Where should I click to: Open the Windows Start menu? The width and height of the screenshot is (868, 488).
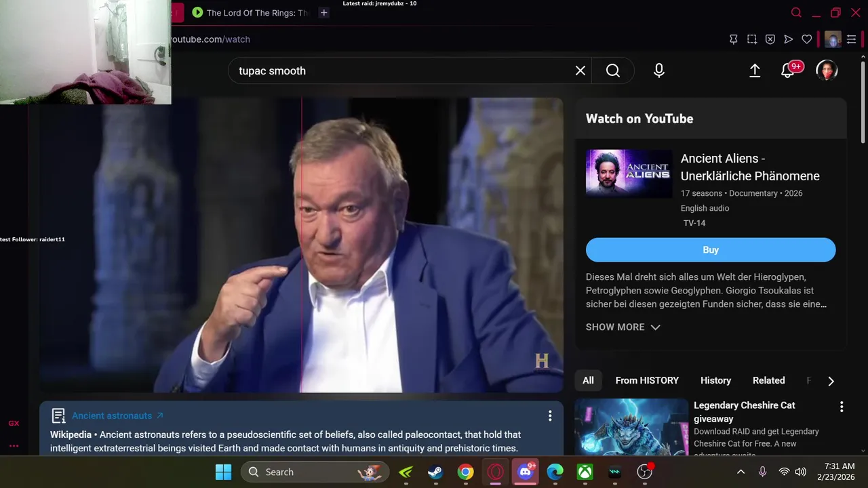coord(223,472)
